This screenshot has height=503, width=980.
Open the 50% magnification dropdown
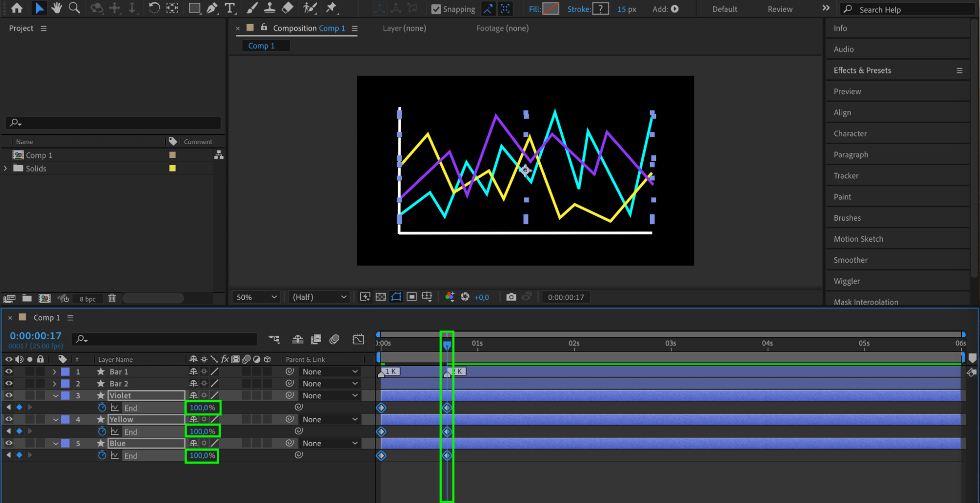(256, 297)
